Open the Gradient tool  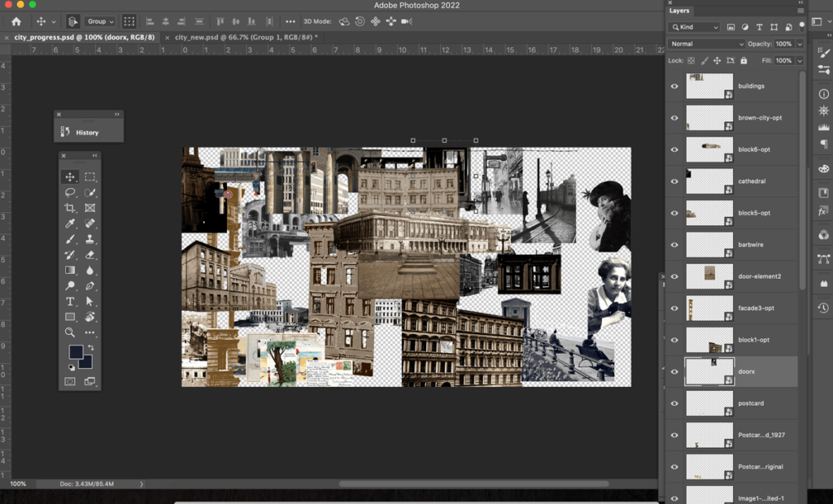[70, 271]
